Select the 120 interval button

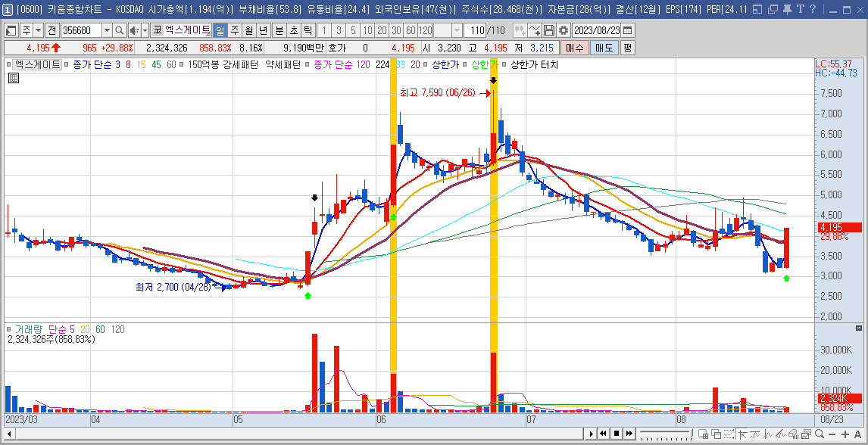coord(425,30)
